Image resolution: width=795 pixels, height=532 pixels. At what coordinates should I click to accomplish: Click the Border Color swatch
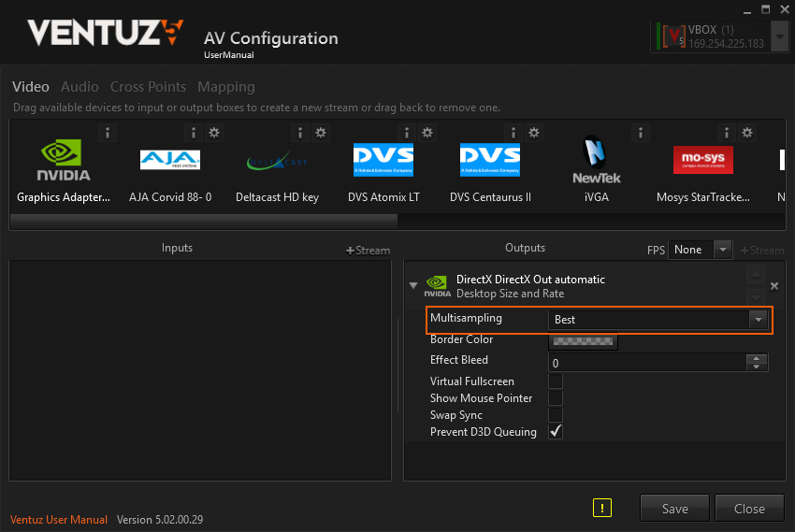pos(583,340)
